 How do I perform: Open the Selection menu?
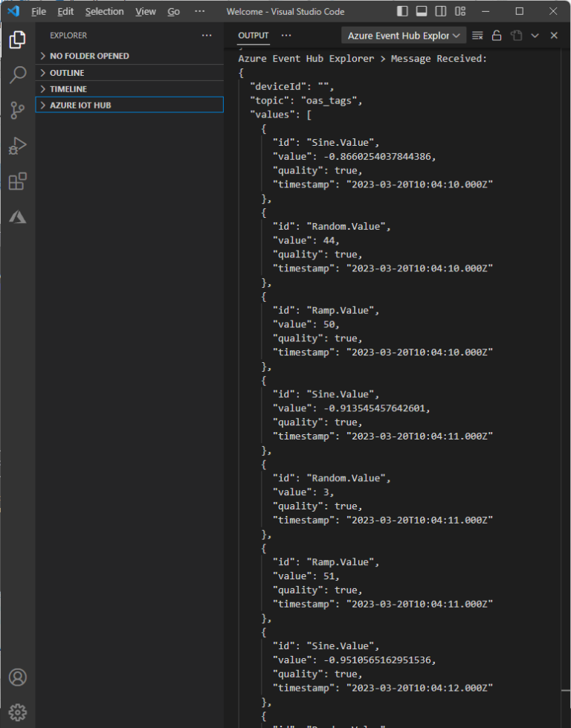pos(104,11)
